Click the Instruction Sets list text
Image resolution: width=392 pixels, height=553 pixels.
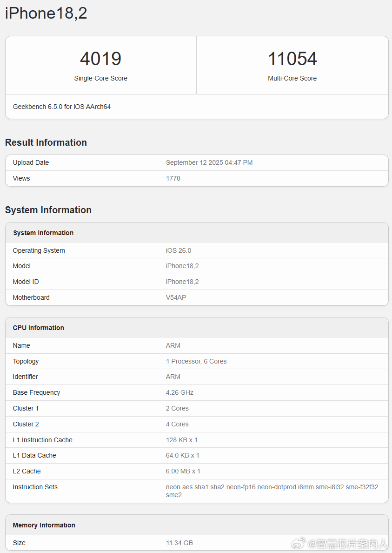pyautogui.click(x=272, y=491)
